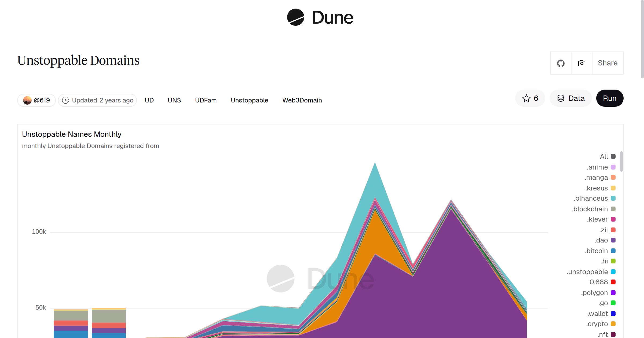Image resolution: width=644 pixels, height=338 pixels.
Task: Toggle the All entry in the chart legend
Action: [x=604, y=156]
